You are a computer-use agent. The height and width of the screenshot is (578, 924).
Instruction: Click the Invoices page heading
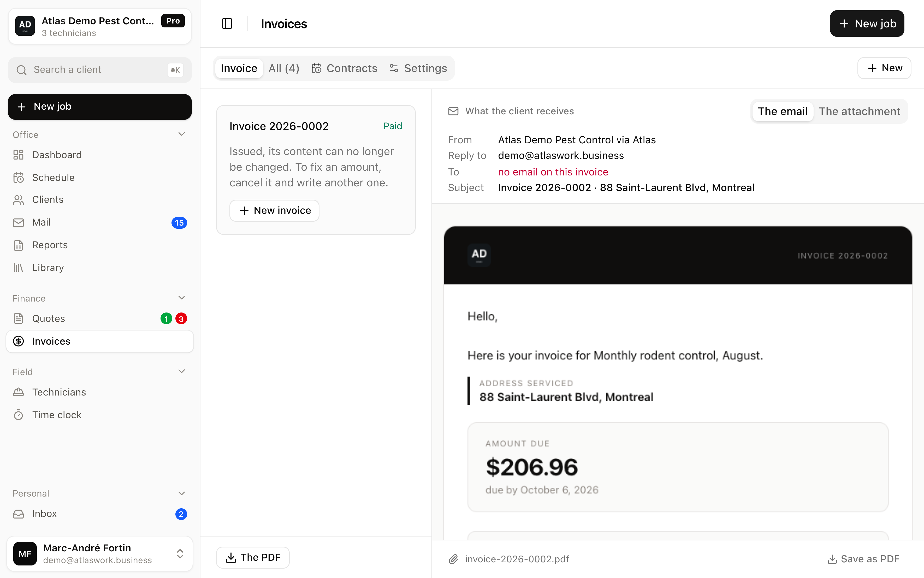284,24
